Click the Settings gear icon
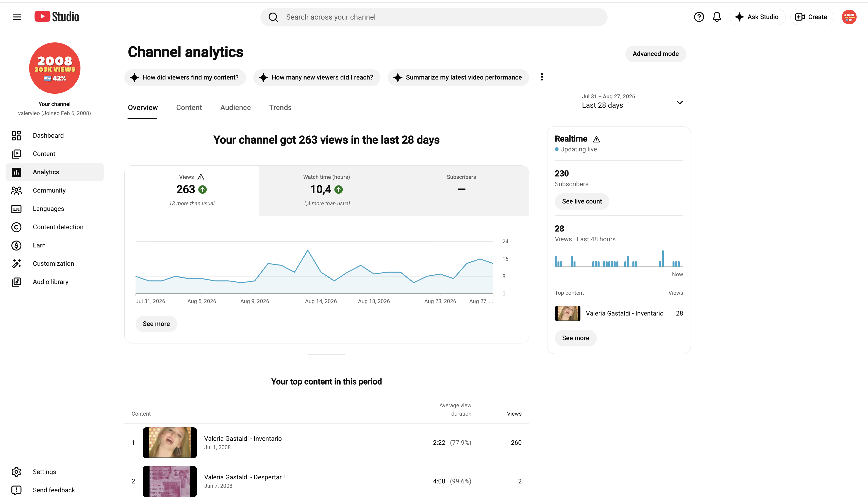The width and height of the screenshot is (868, 503). pyautogui.click(x=16, y=472)
